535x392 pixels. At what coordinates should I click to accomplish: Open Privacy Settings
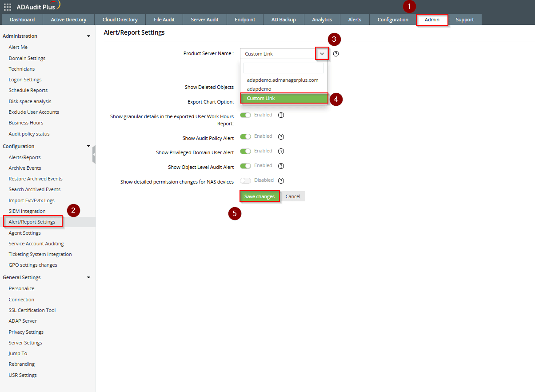coord(26,332)
